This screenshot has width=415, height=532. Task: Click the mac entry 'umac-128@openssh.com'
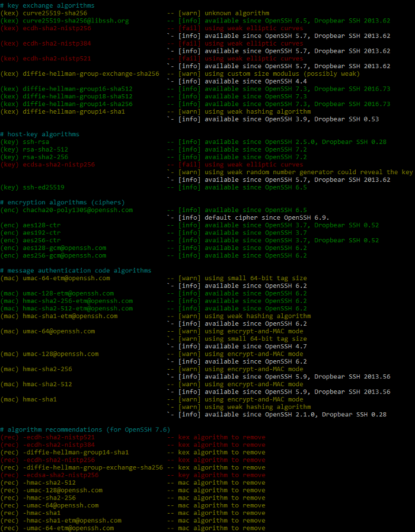pyautogui.click(x=60, y=354)
